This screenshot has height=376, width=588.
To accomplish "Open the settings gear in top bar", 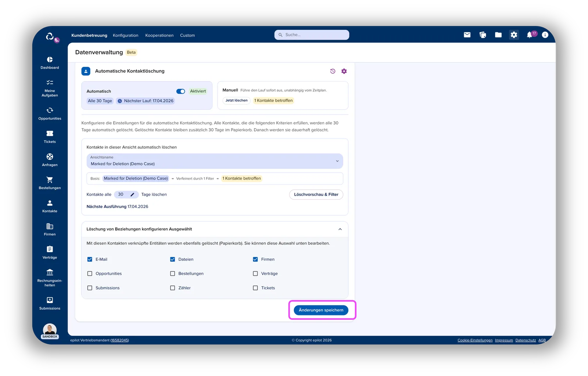I will [514, 35].
